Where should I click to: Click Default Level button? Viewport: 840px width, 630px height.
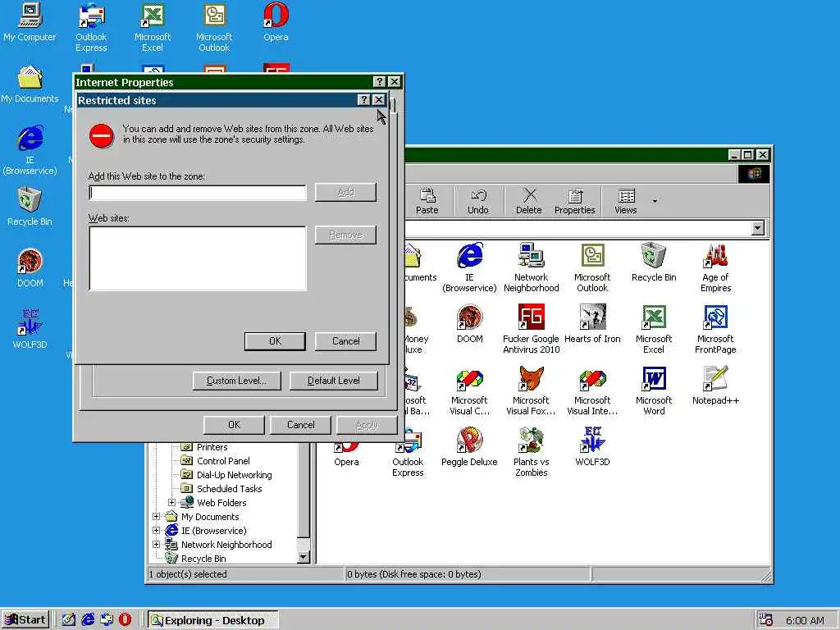333,381
